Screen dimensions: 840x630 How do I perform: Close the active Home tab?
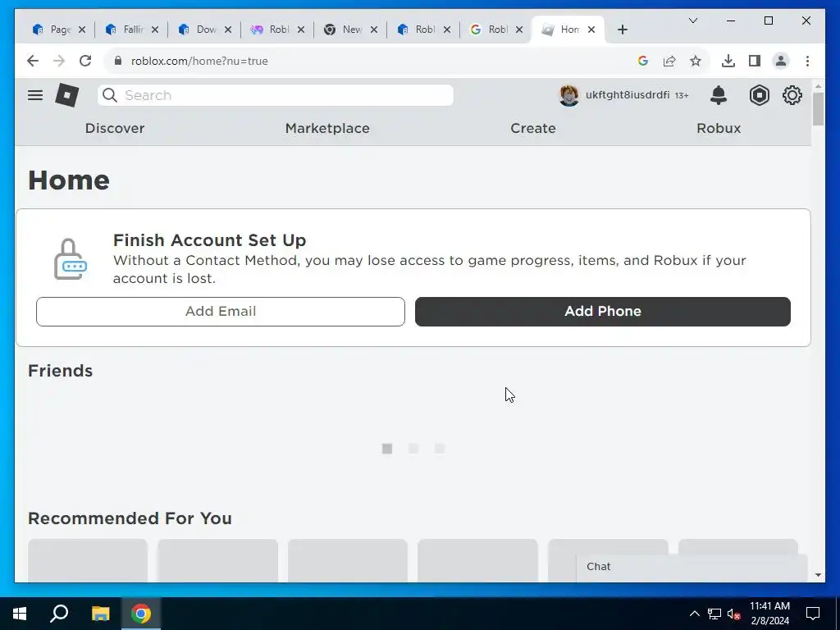[x=591, y=30]
